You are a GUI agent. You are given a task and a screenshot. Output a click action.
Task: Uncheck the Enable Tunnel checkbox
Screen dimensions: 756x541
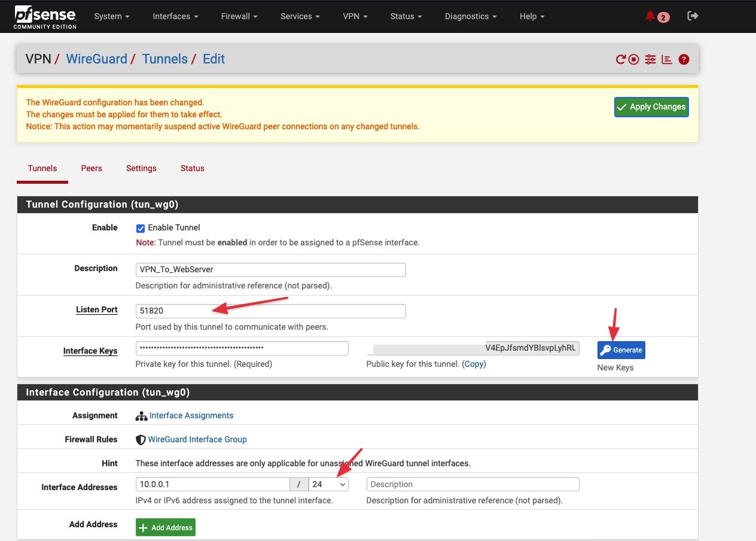coord(141,228)
